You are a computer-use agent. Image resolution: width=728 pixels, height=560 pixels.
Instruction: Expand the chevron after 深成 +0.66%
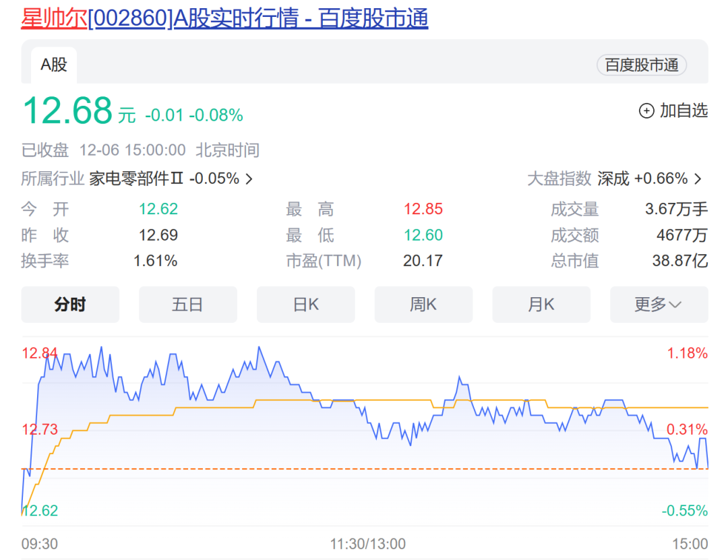[x=698, y=179]
